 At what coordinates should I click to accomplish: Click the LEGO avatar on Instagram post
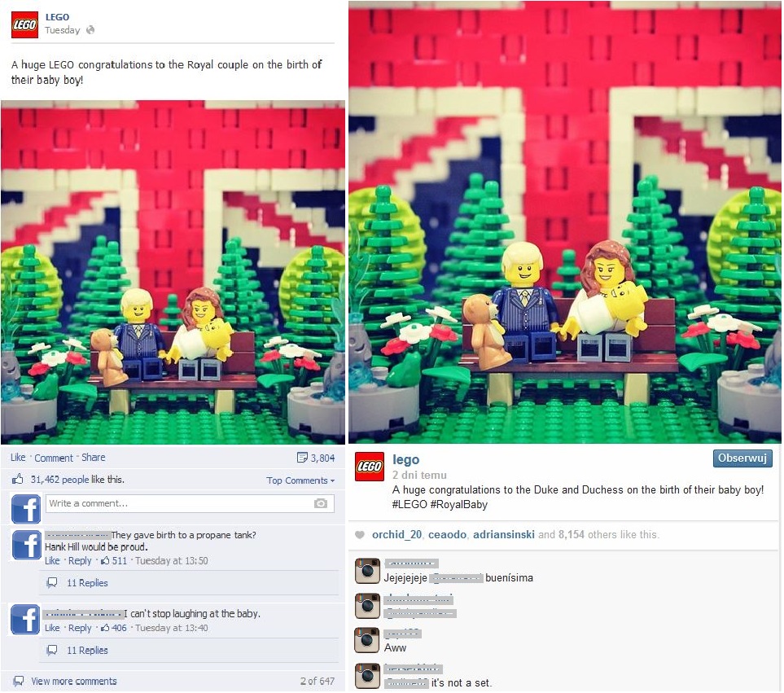coord(370,467)
